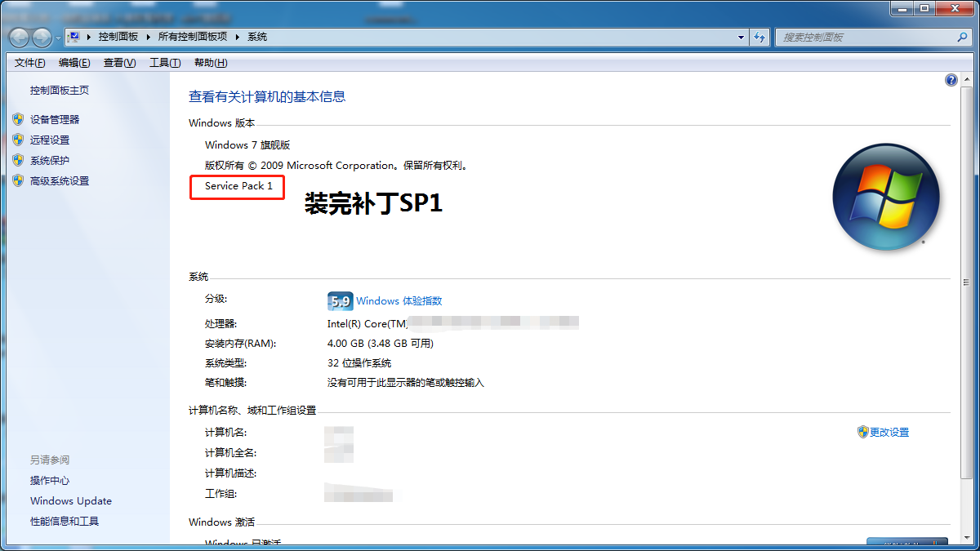Open the 帮助(H) menu

[211, 63]
